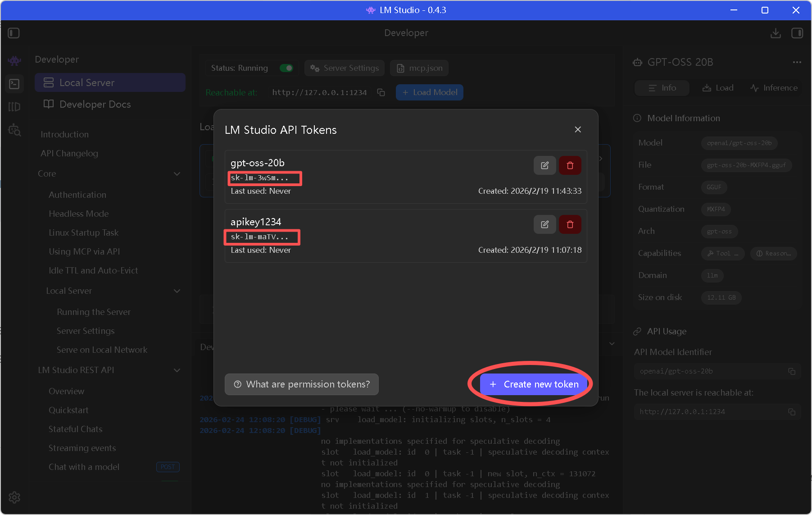Open REST API Overview page
Screen dimensions: 812x515
66,391
